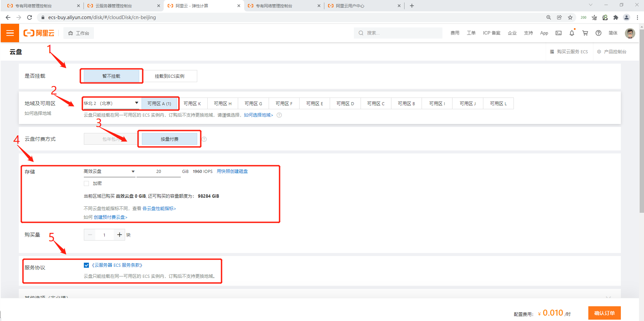The width and height of the screenshot is (644, 321).
Task: Click the plus button to increase purchase quantity
Action: coord(119,235)
